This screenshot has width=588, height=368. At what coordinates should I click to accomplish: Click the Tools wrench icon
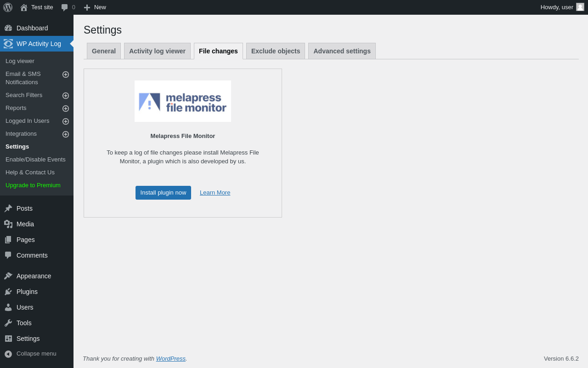8,323
